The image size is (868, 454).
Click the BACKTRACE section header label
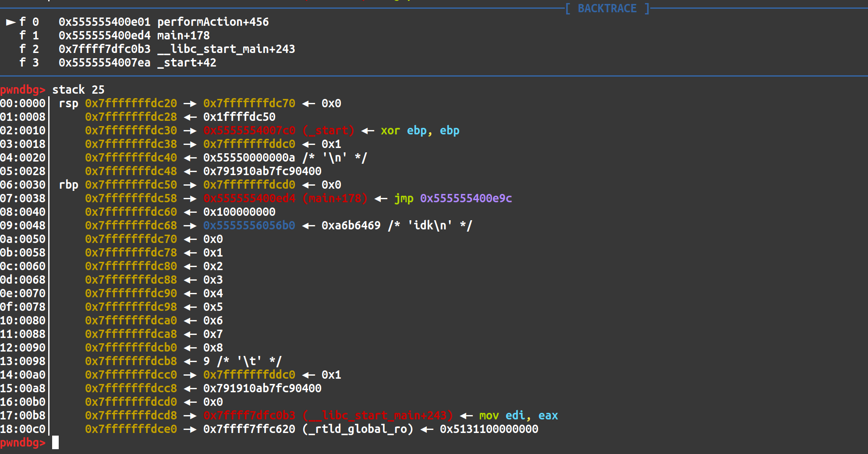pyautogui.click(x=607, y=8)
